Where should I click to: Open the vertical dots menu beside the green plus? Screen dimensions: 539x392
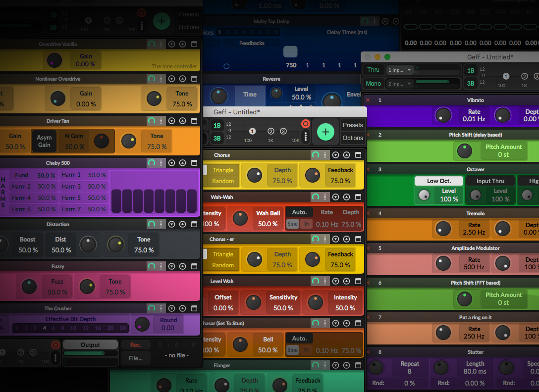pyautogui.click(x=305, y=137)
